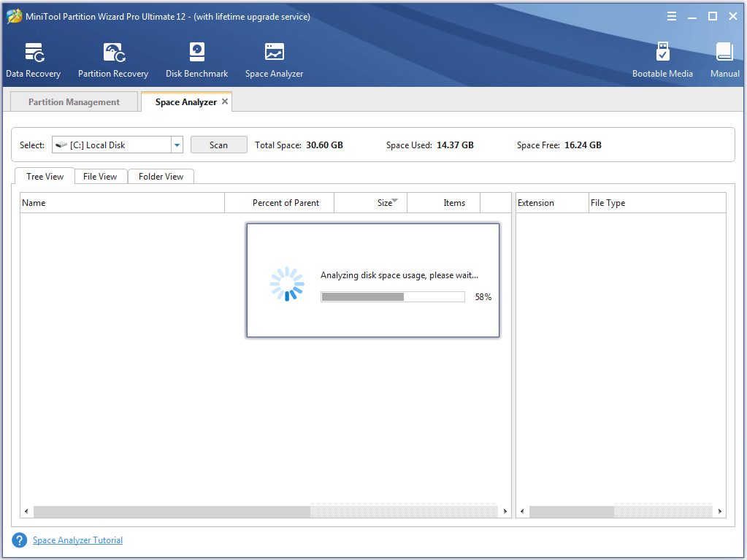Click the spinning loading indicator

[287, 284]
